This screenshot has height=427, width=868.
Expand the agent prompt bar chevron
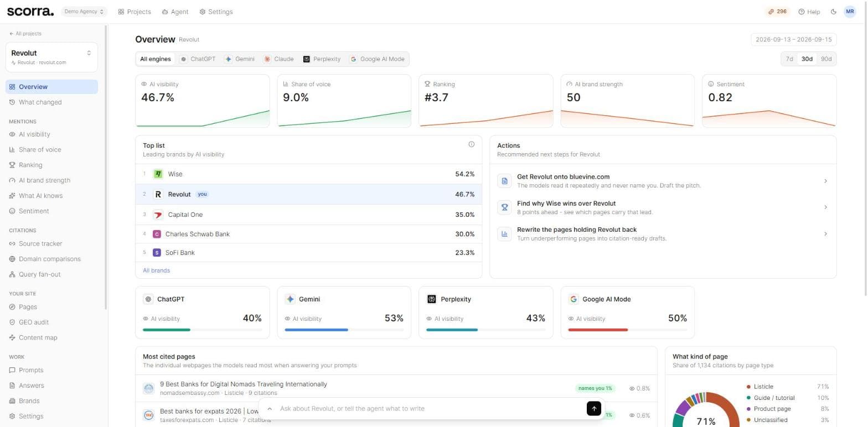270,409
